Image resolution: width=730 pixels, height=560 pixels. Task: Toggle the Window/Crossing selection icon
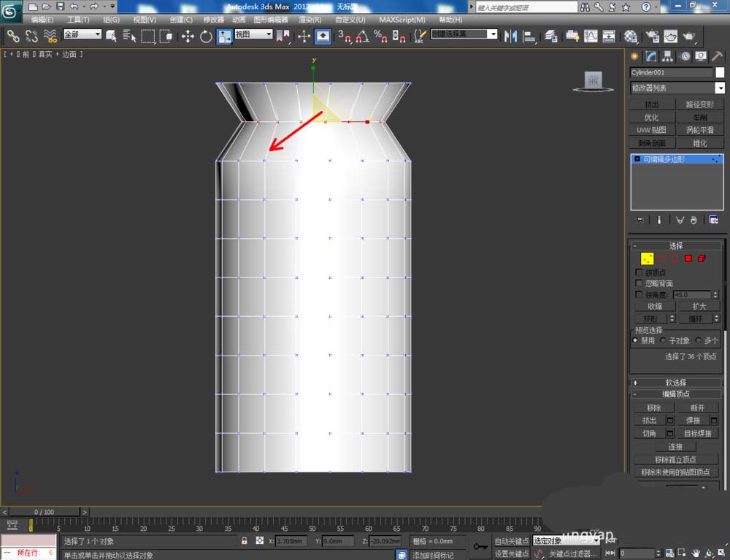point(166,37)
